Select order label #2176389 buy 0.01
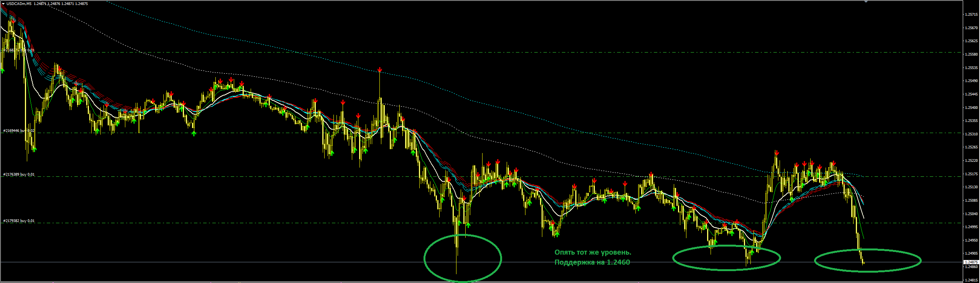This screenshot has height=283, width=980. pyautogui.click(x=19, y=174)
